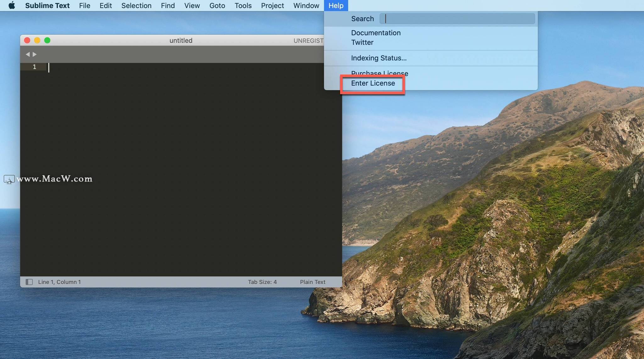Open Tab Size: 4 indentation menu
The image size is (644, 359).
click(x=262, y=282)
